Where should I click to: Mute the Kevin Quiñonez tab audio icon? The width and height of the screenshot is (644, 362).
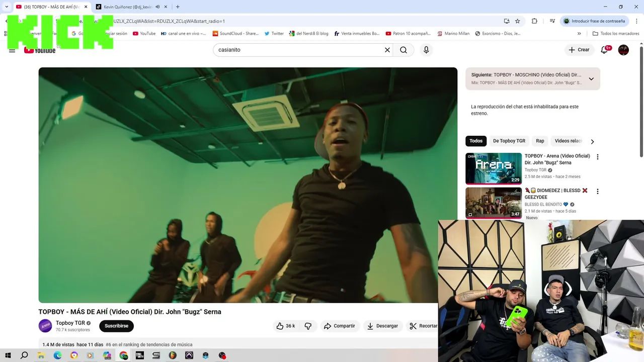pyautogui.click(x=158, y=7)
